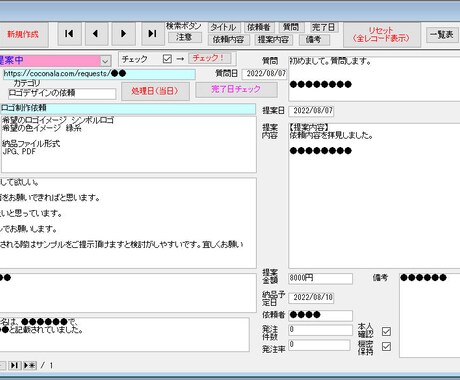Open the 一覧表 list view
This screenshot has width=460, height=380.
click(x=442, y=34)
